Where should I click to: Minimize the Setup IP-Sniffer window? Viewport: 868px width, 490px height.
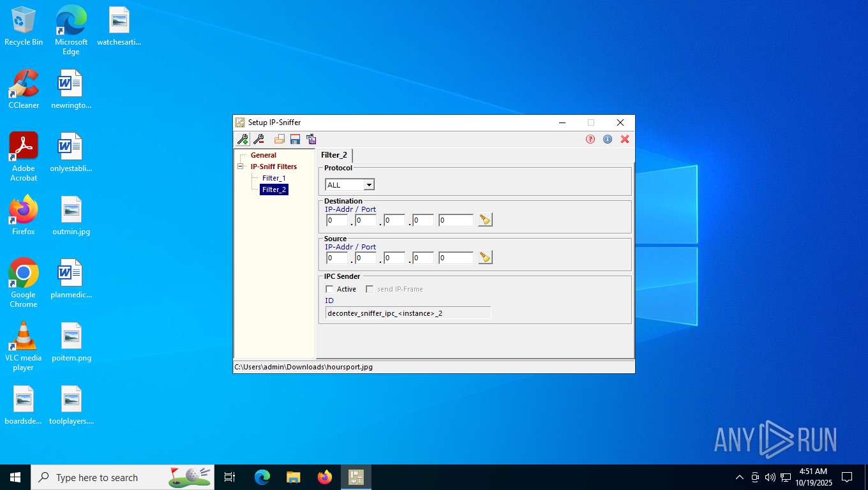coord(562,122)
